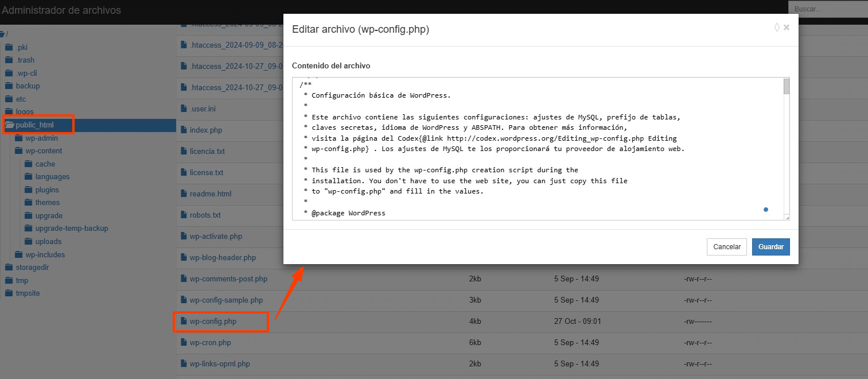Open the wp-admin folder in tree
The image size is (868, 379).
tap(41, 138)
